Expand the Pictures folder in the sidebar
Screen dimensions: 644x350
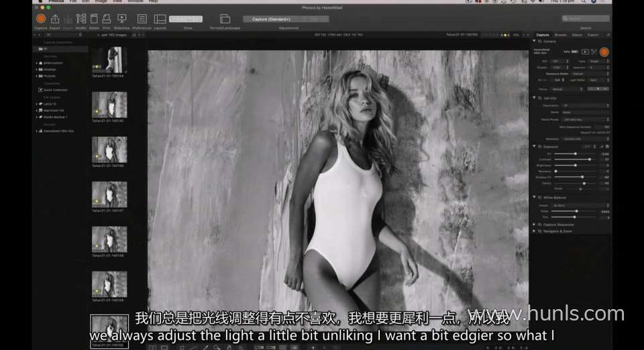point(36,76)
